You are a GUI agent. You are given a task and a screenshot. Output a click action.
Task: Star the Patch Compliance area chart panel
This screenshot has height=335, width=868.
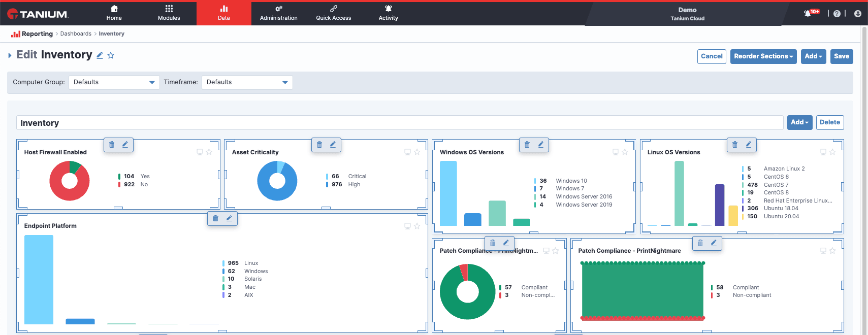coord(832,251)
